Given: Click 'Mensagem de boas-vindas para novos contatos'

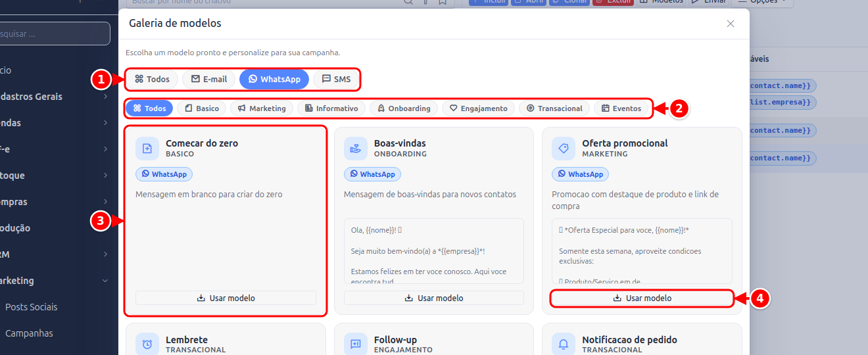Looking at the screenshot, I should pyautogui.click(x=430, y=195).
